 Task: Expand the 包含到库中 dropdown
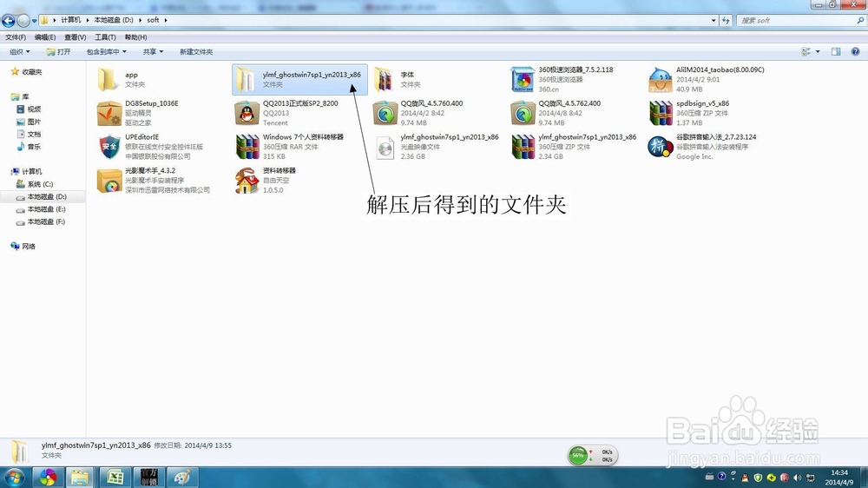tap(106, 51)
